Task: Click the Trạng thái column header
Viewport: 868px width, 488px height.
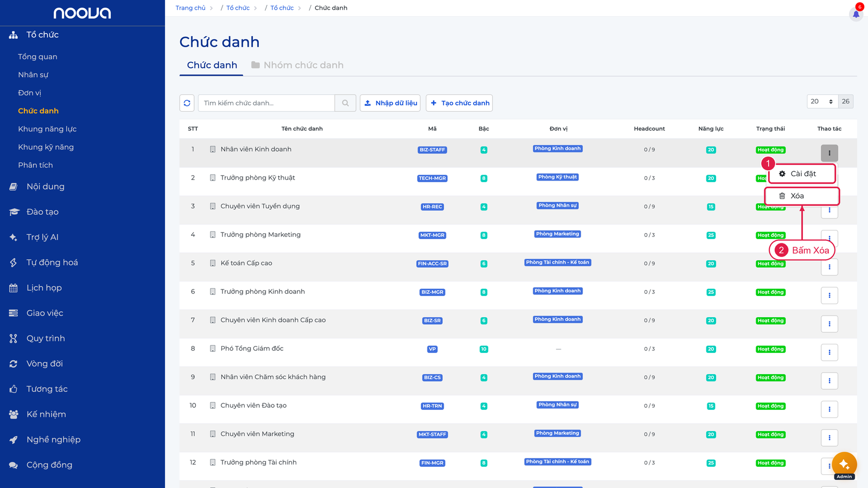Action: (x=770, y=129)
